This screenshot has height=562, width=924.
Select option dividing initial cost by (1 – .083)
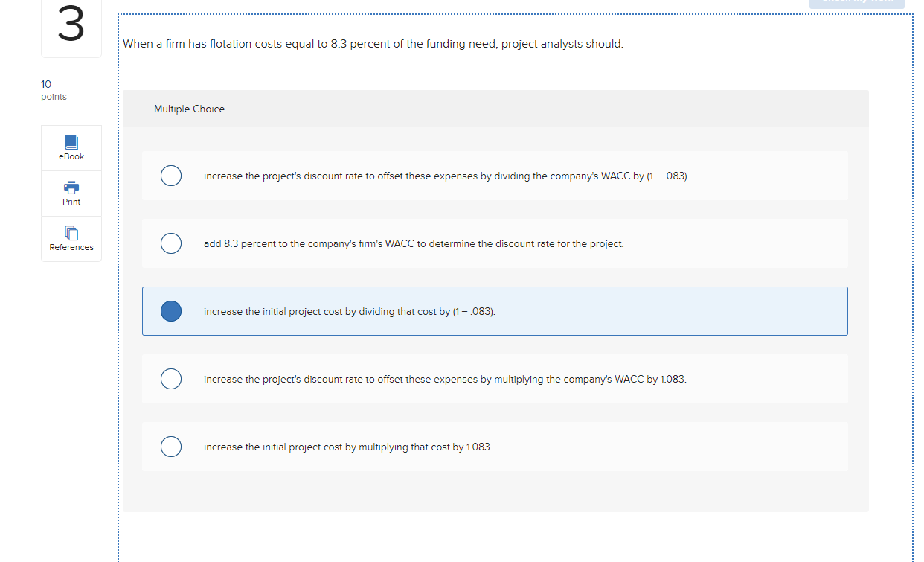coord(171,311)
